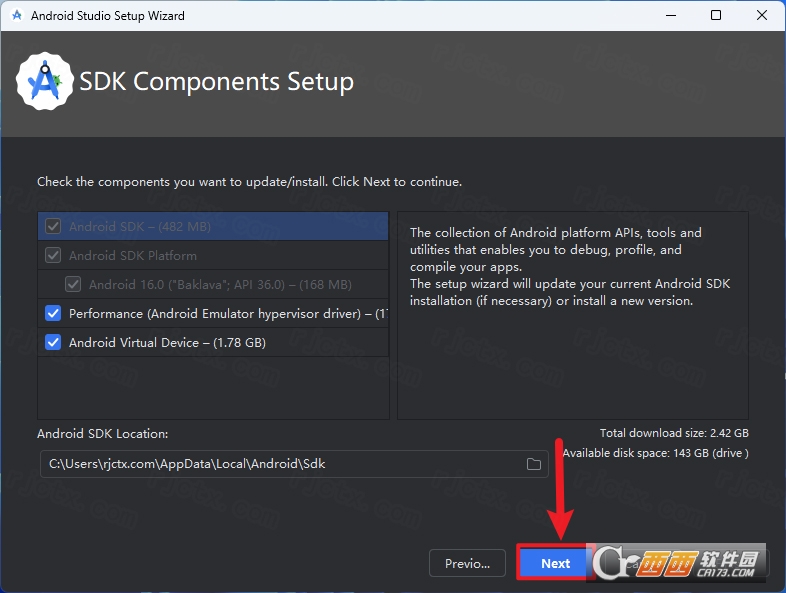Click the Total download size: 2.42 GB label
This screenshot has height=593, width=786.
tap(674, 433)
